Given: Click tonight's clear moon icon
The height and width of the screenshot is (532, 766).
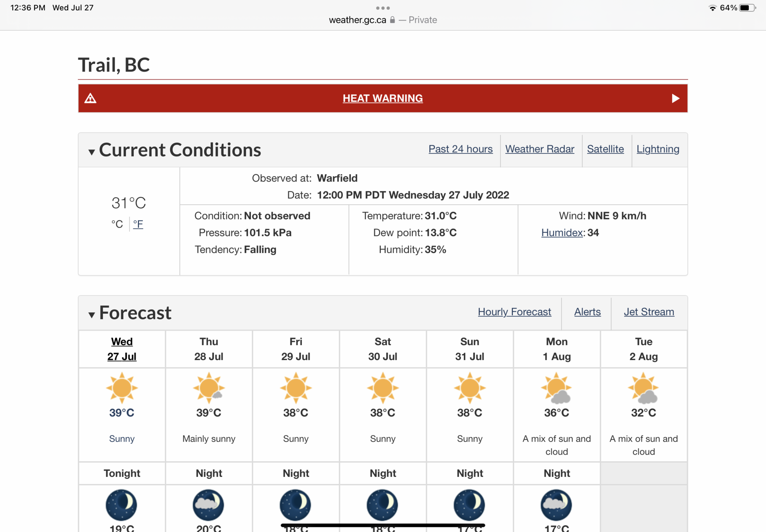Looking at the screenshot, I should point(121,505).
